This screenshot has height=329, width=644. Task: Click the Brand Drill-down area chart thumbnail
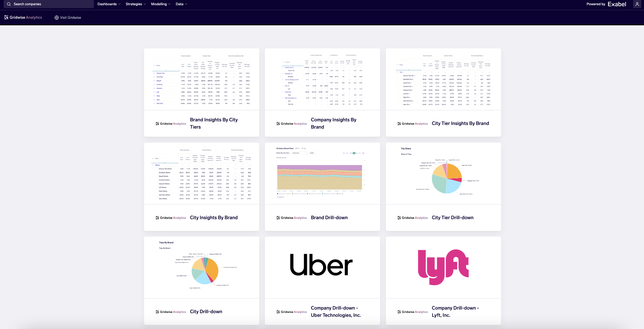pyautogui.click(x=322, y=173)
